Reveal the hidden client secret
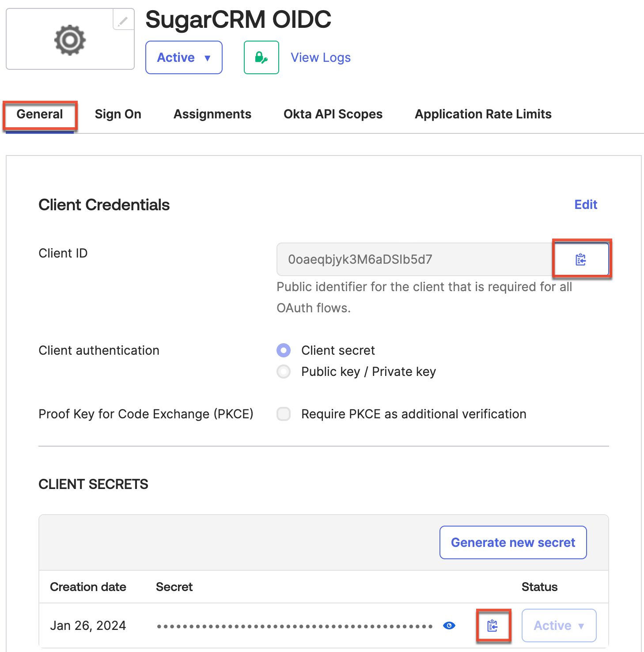The height and width of the screenshot is (652, 644). point(449,625)
